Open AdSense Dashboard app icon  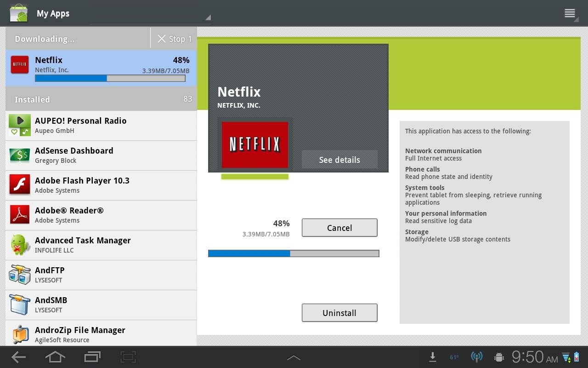pos(20,155)
